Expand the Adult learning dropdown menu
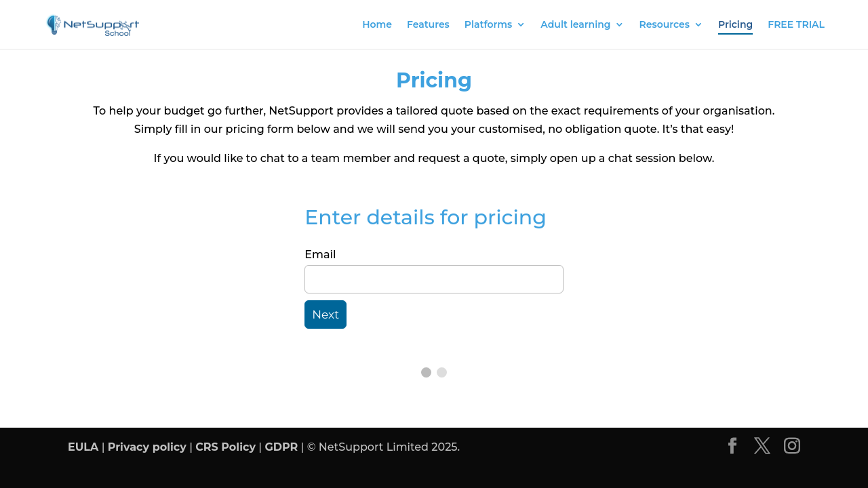 tap(581, 24)
